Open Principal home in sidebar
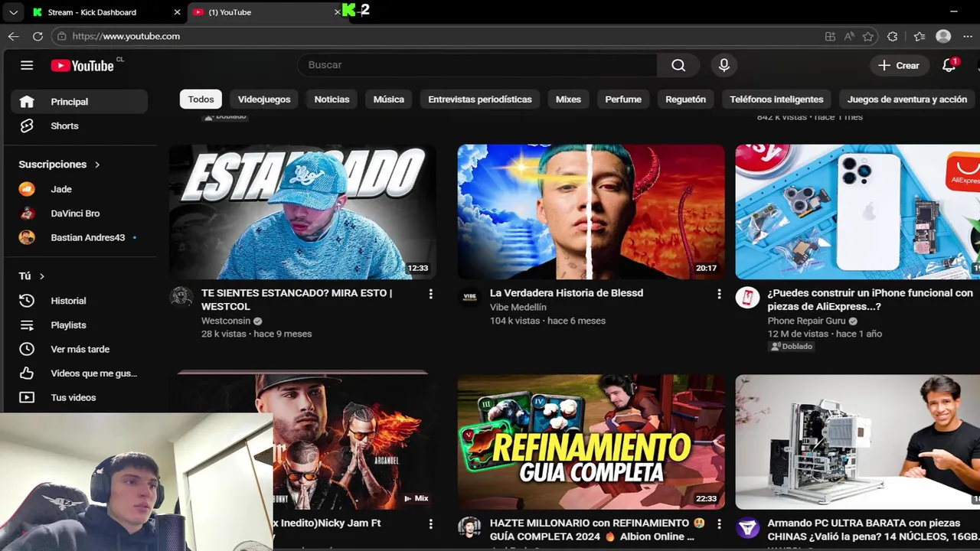Viewport: 980px width, 551px height. 79,102
